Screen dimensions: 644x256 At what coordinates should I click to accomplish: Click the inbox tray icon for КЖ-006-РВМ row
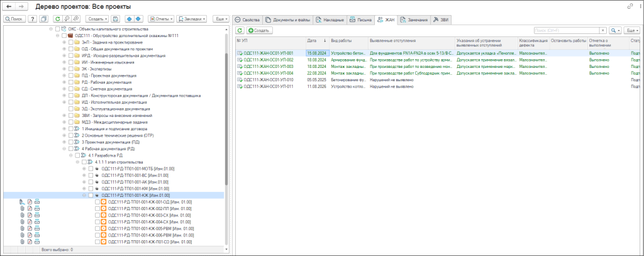[37, 235]
